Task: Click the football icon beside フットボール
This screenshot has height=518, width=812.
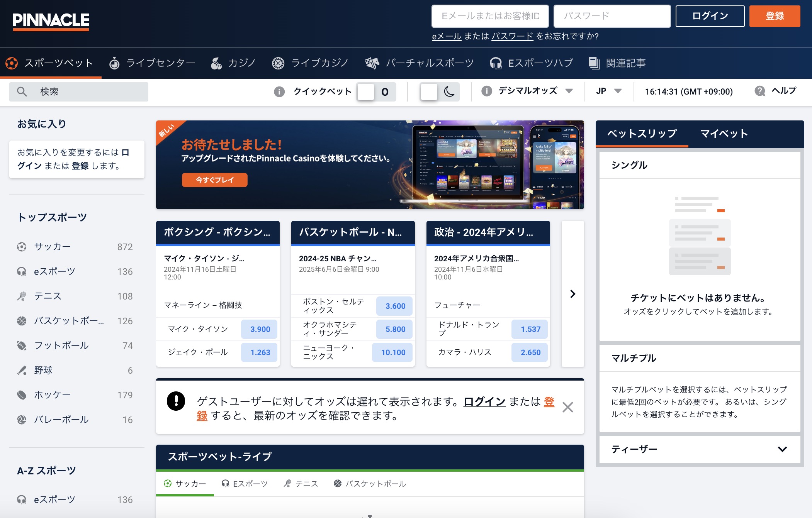Action: [22, 345]
